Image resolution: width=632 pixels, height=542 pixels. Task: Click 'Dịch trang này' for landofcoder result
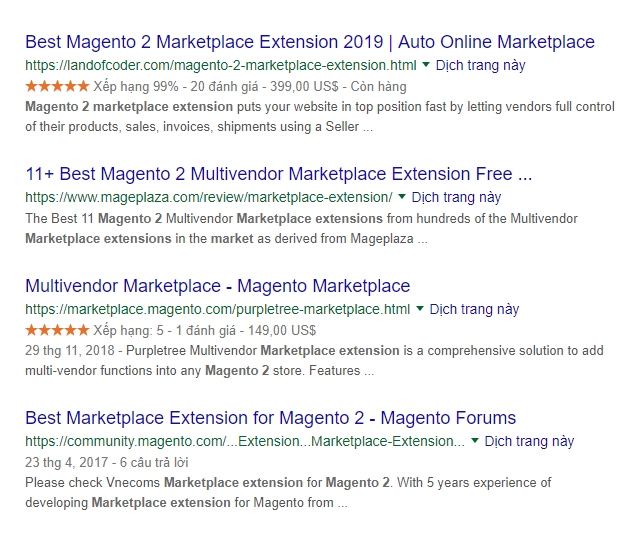481,65
